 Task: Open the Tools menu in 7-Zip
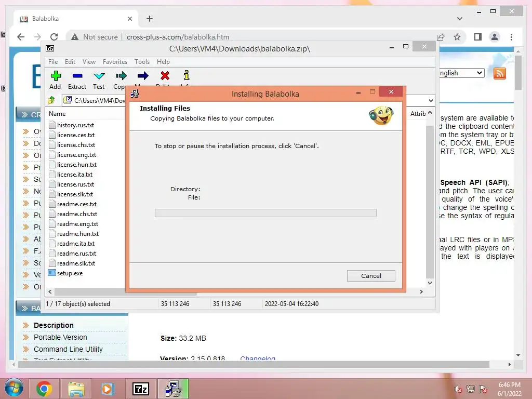tap(142, 62)
